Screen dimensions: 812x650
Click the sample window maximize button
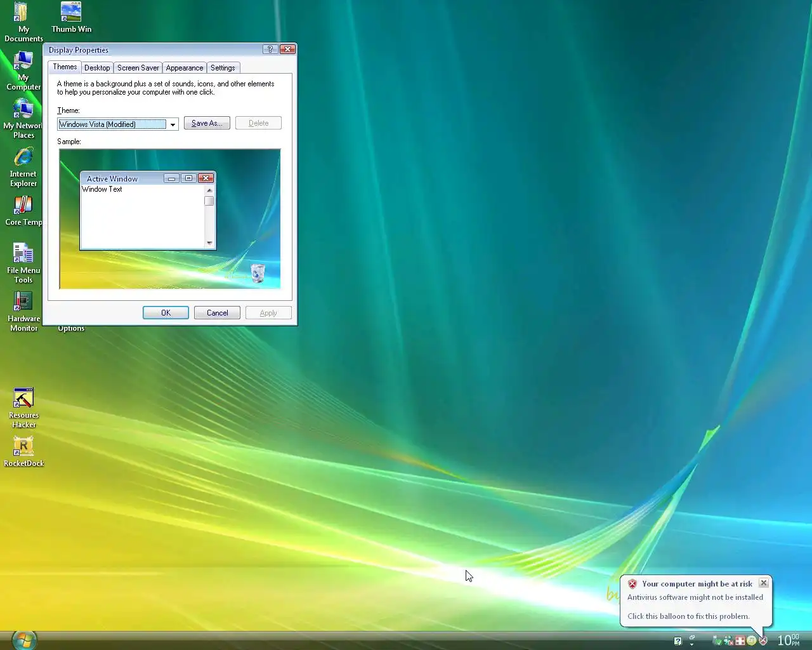point(188,178)
